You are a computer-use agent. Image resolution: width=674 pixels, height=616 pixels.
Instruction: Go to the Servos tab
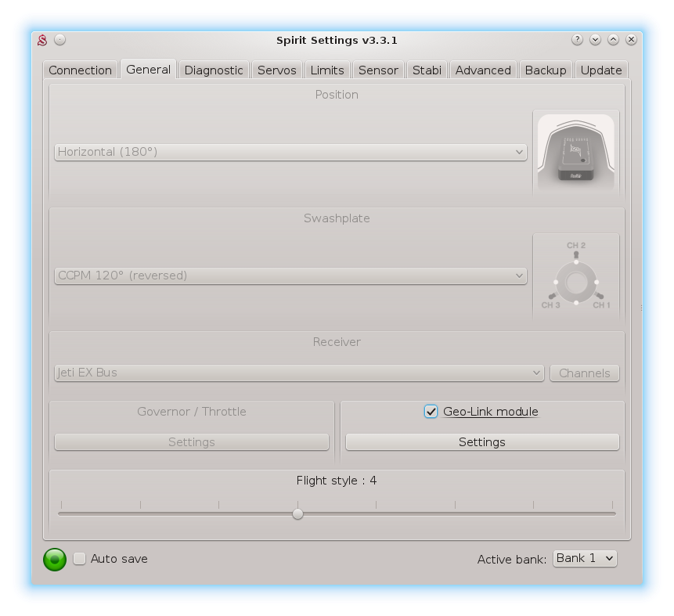click(x=277, y=70)
